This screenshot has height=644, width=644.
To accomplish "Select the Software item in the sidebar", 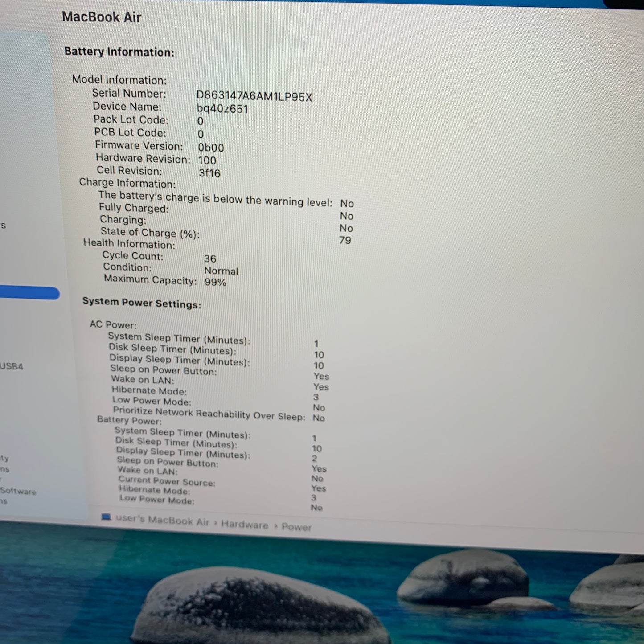I will [18, 491].
